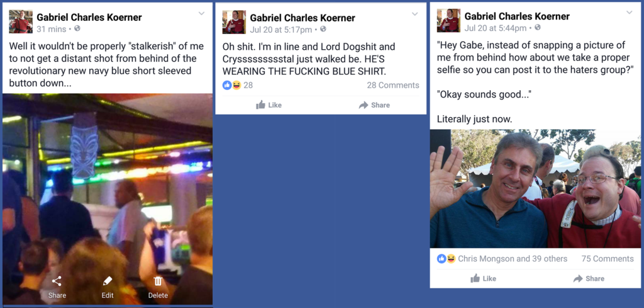Viewport: 644px width, 308px height.
Task: Click the globe icon beside Jul 20 at 5:44pm
Action: (538, 28)
